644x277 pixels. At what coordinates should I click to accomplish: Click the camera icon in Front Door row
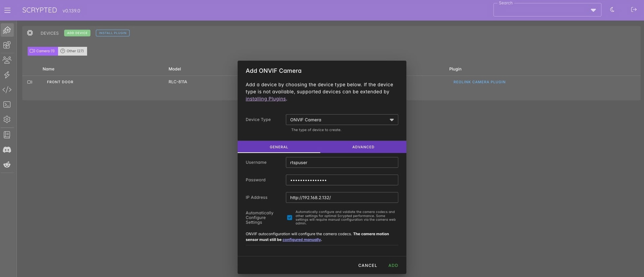(30, 82)
